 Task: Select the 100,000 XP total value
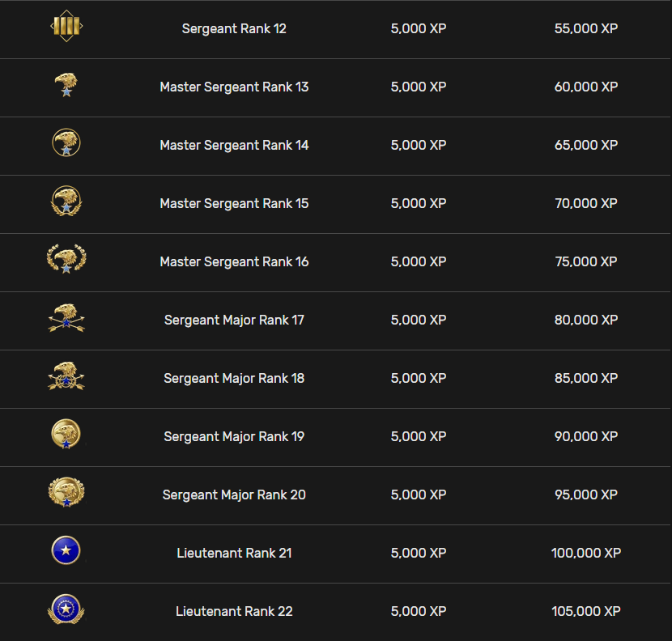click(x=586, y=554)
